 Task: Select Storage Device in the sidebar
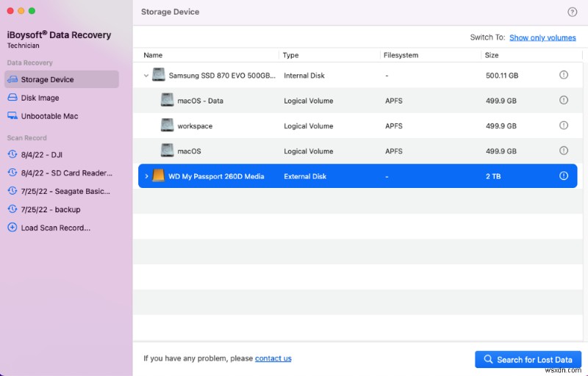coord(47,79)
